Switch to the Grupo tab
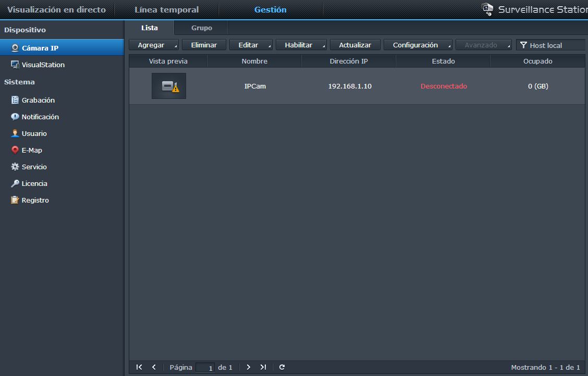 point(201,28)
